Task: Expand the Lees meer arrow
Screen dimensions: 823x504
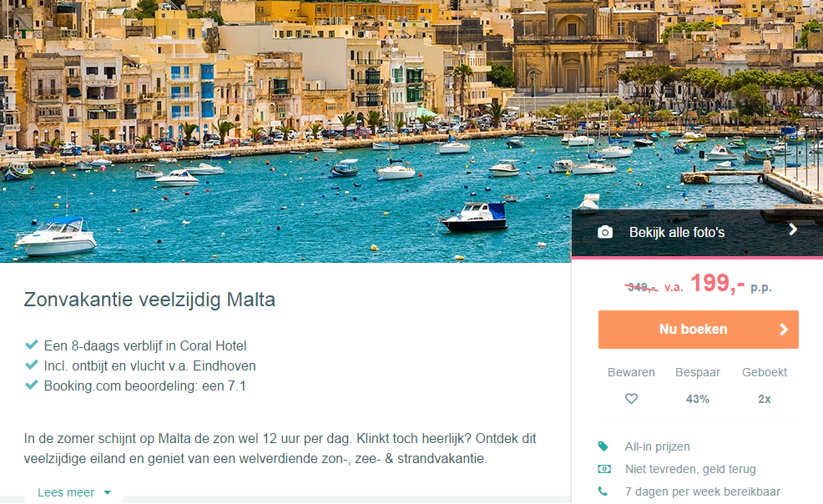Action: click(x=108, y=492)
